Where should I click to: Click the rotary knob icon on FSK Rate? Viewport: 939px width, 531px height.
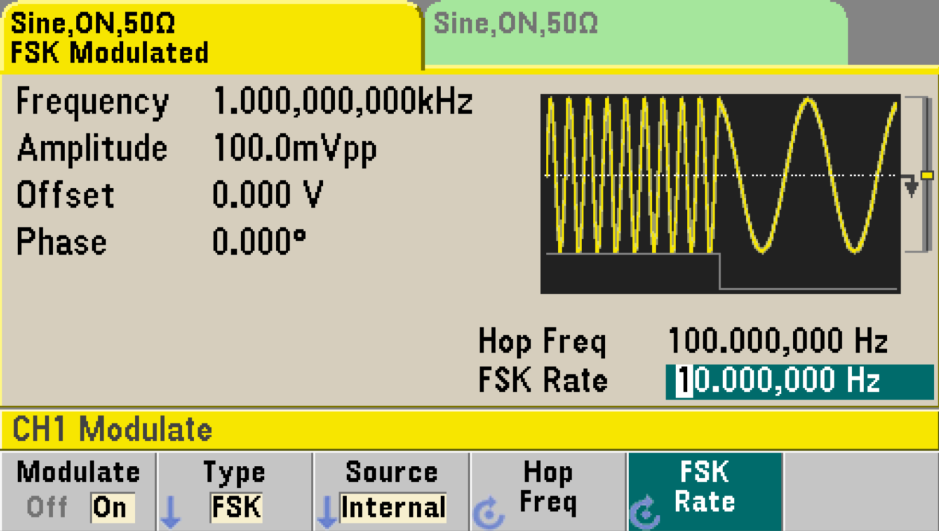(645, 513)
